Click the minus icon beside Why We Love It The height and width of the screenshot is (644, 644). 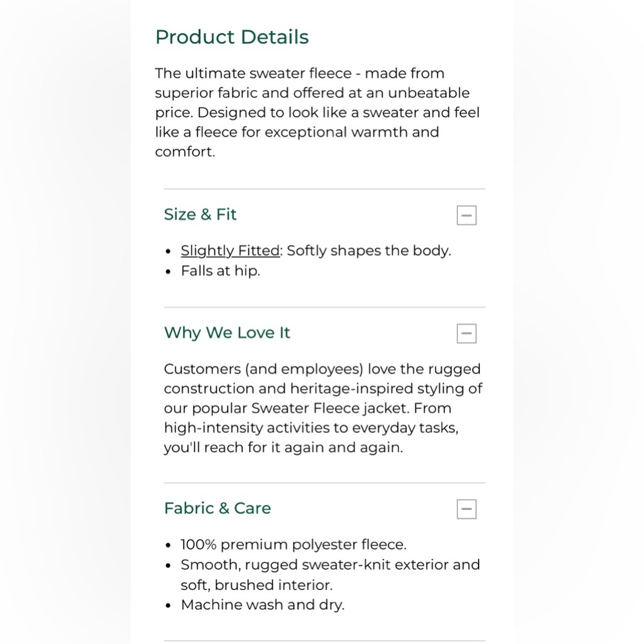point(466,334)
